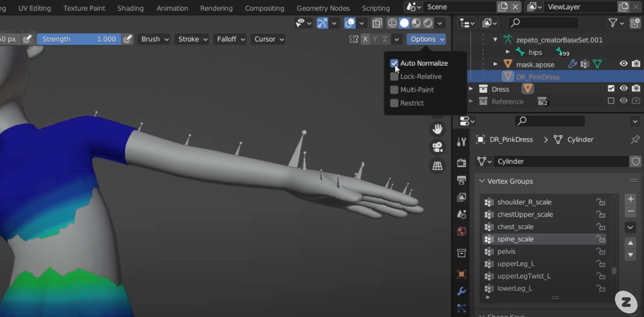Viewport: 644px width, 317px height.
Task: Toggle perspective/orthographic grid gizmo
Action: tap(437, 166)
